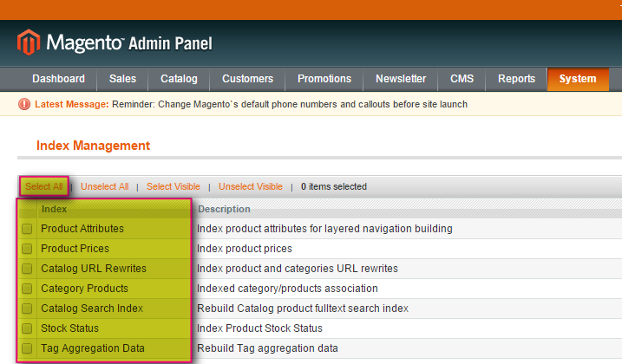This screenshot has width=622, height=364.
Task: Open the Sales menu
Action: (x=122, y=79)
